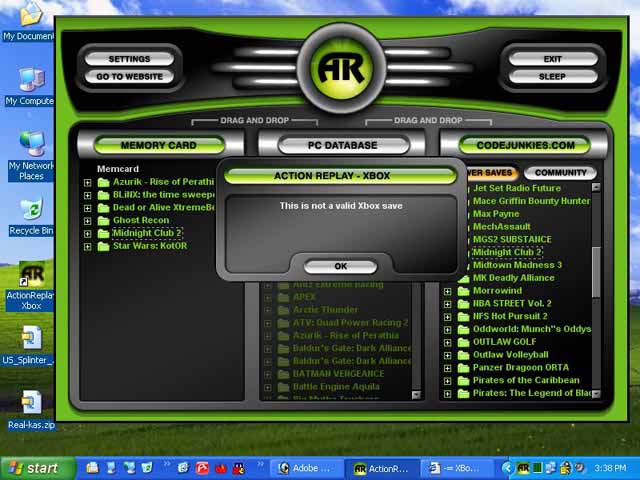Expand the Outlaw Volleyball node
Screen dimensions: 640x480
pos(447,356)
